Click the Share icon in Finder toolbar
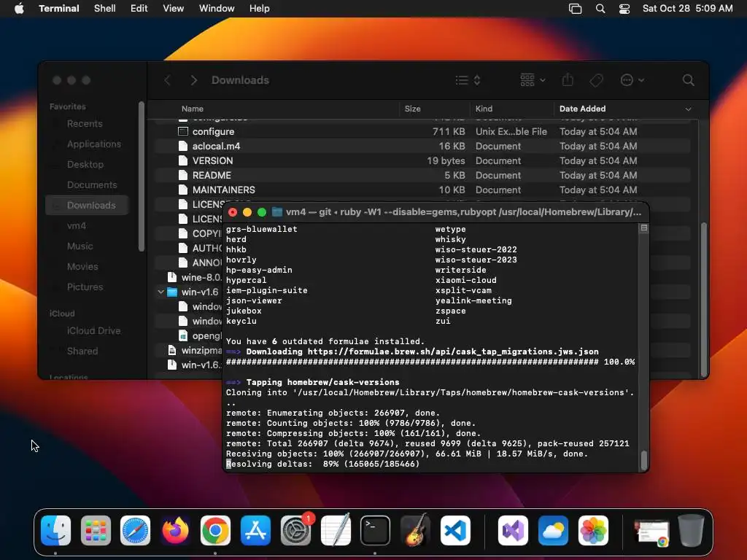Viewport: 747px width, 560px height. [568, 80]
